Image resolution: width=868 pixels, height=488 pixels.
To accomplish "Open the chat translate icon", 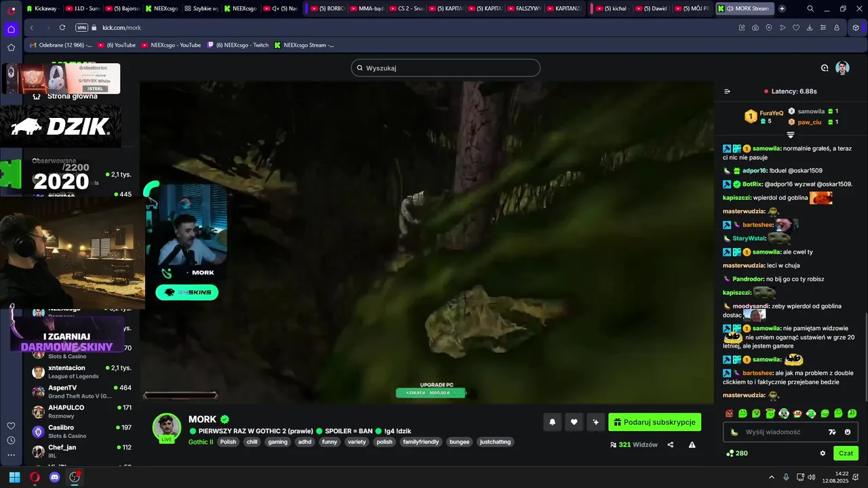I will (832, 432).
